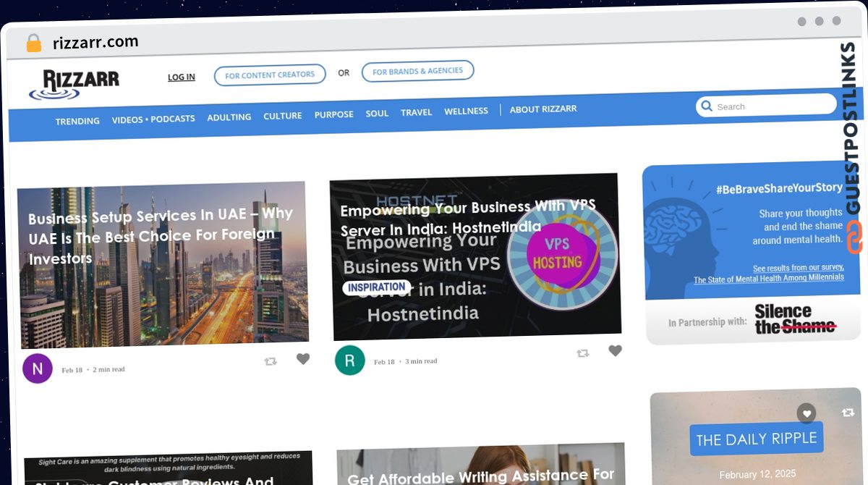Open Get Affordable Writing Assistance article

point(480,476)
